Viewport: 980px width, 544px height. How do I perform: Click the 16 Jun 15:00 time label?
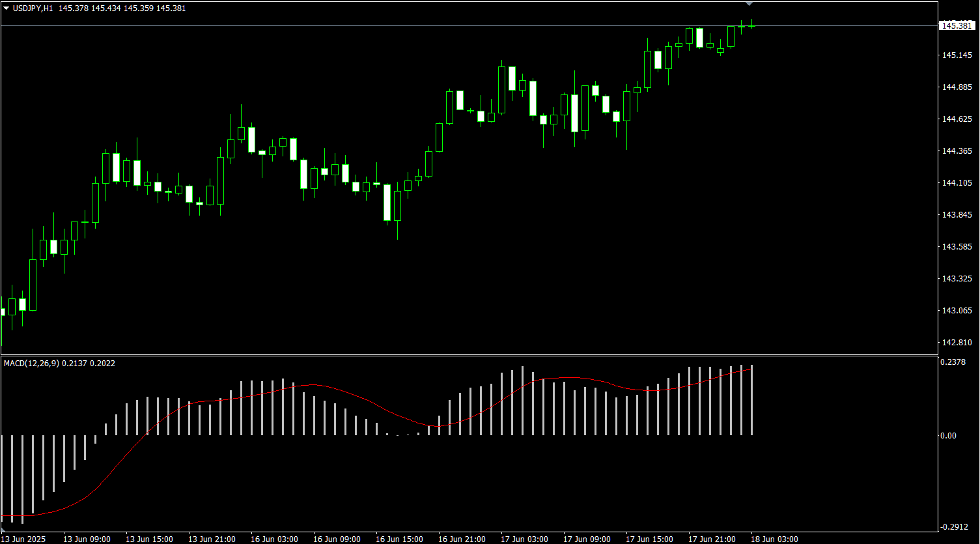pyautogui.click(x=399, y=539)
